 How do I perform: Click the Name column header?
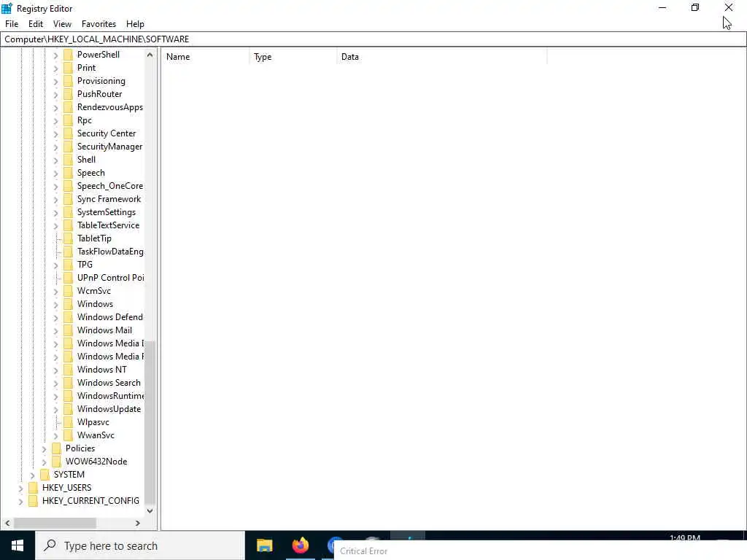pyautogui.click(x=205, y=57)
